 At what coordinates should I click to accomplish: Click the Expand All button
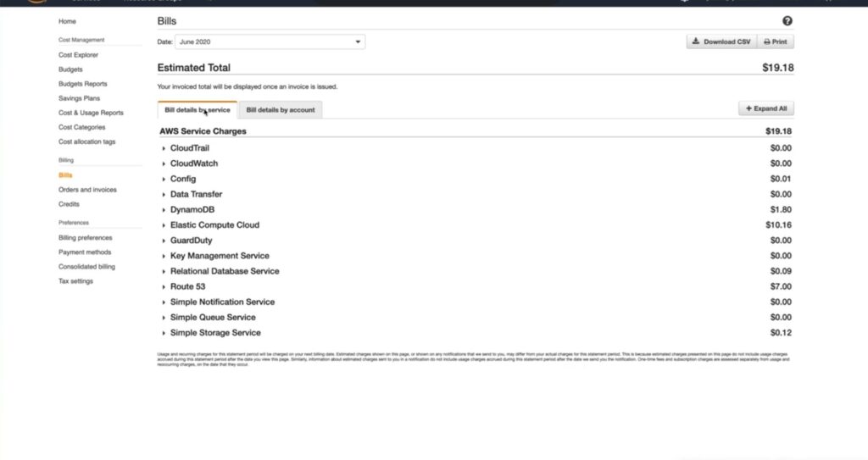click(766, 108)
